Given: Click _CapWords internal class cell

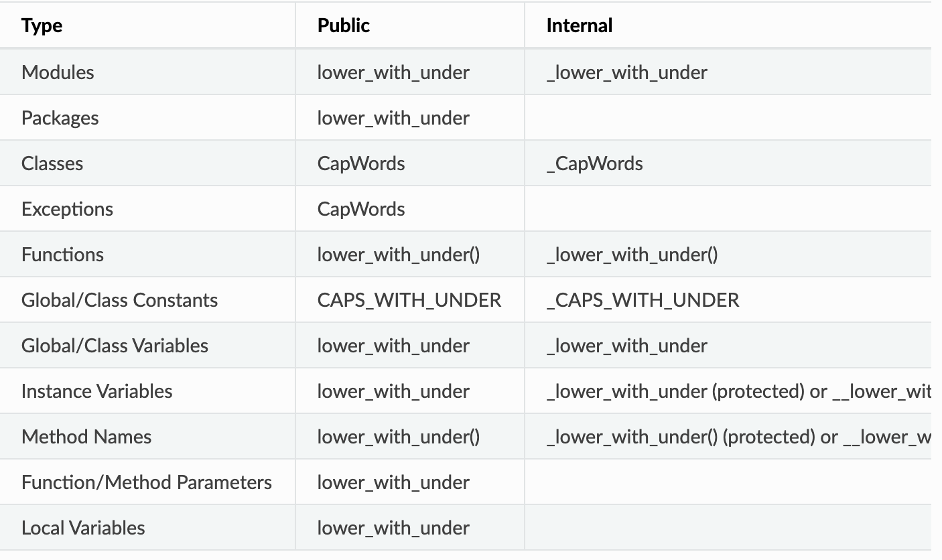Looking at the screenshot, I should pyautogui.click(x=595, y=163).
